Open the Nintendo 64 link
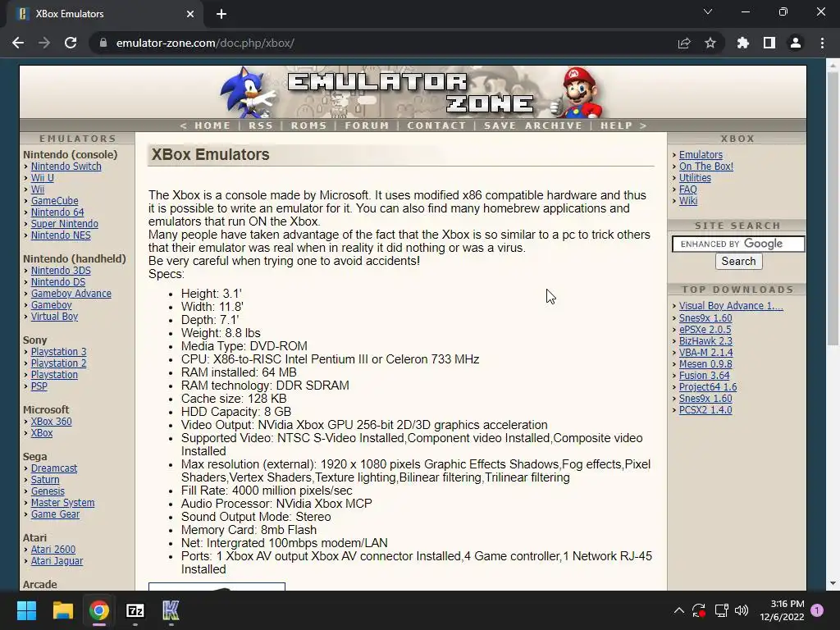Screen dimensions: 840x630 pyautogui.click(x=57, y=212)
